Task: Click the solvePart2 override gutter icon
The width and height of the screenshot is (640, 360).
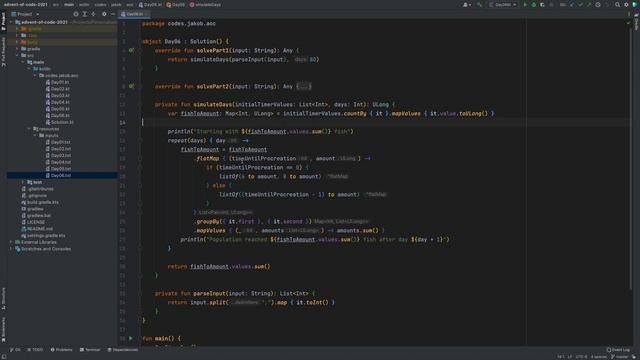Action: tap(131, 86)
